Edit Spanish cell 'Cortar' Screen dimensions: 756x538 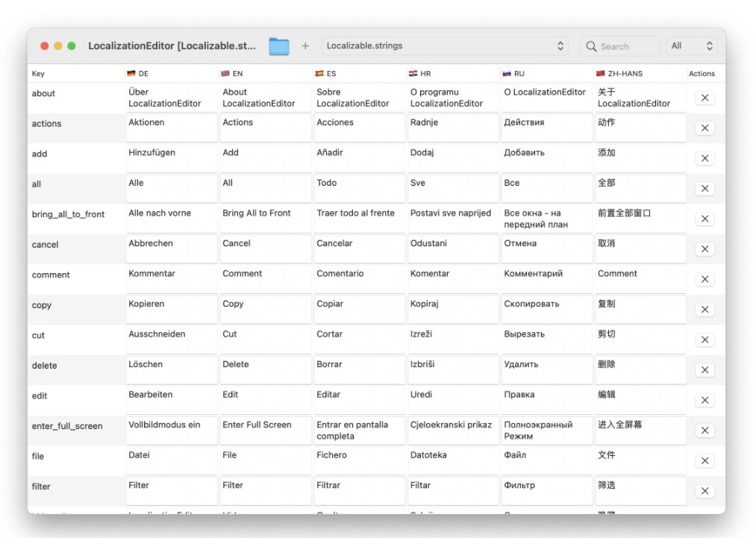[x=360, y=340]
